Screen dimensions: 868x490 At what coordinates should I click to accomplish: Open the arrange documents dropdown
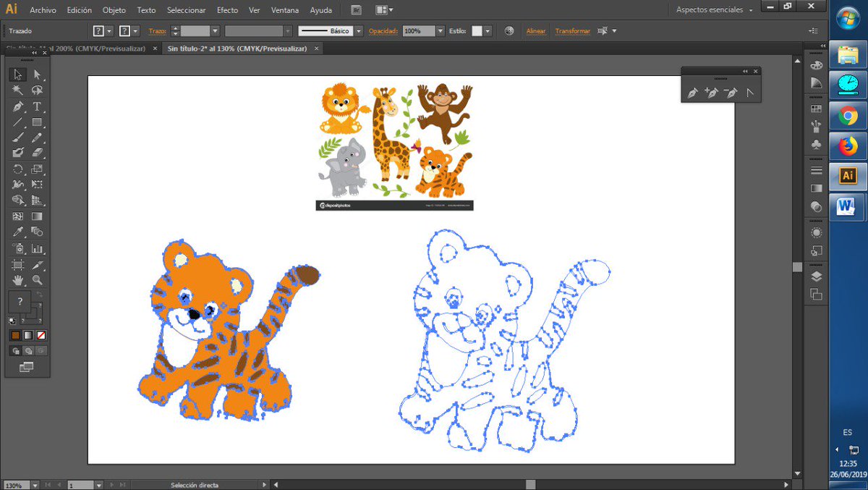click(x=385, y=10)
